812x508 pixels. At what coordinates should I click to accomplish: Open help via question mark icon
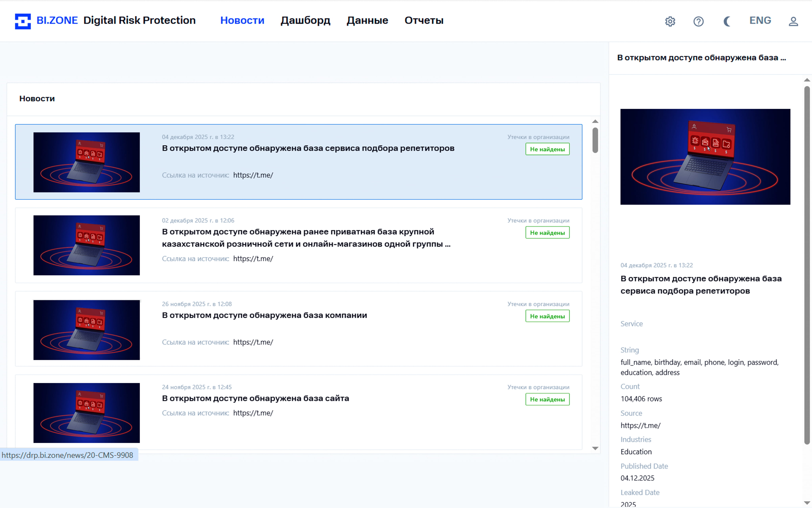pyautogui.click(x=699, y=21)
